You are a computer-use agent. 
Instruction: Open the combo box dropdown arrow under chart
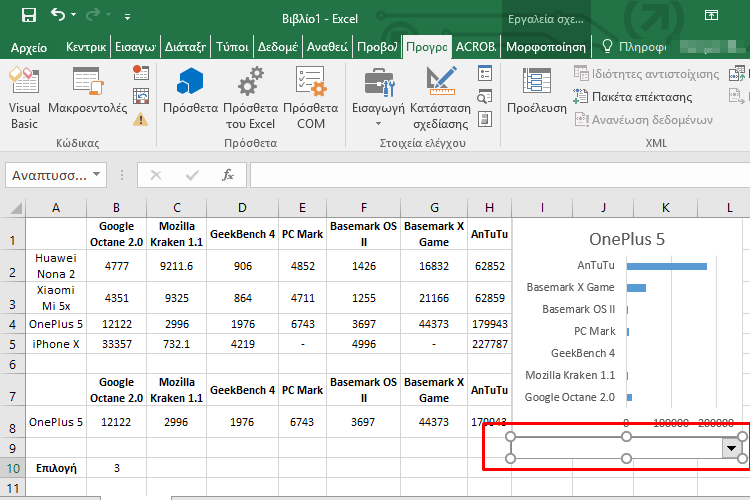731,448
